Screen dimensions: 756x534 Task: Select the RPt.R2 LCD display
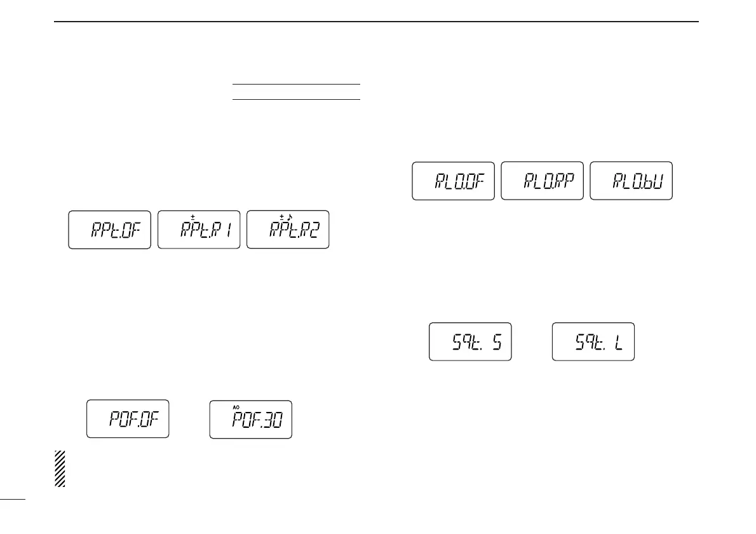click(x=288, y=229)
